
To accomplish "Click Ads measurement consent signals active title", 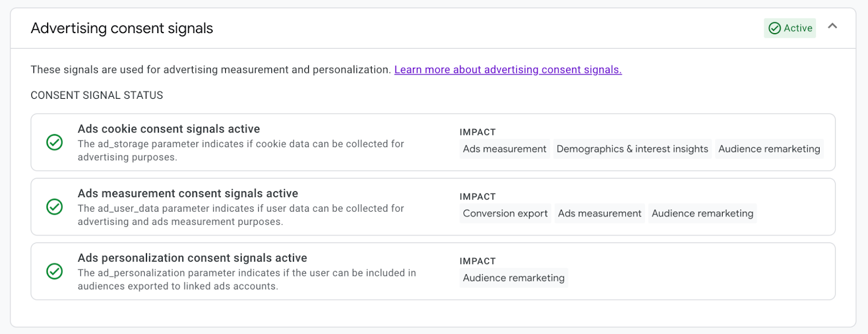I will pos(188,193).
